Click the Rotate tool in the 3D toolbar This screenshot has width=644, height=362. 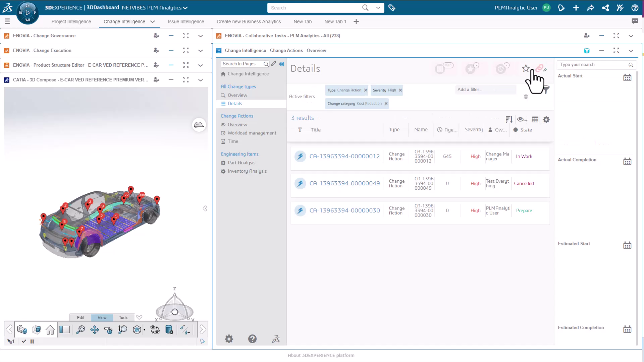108,330
